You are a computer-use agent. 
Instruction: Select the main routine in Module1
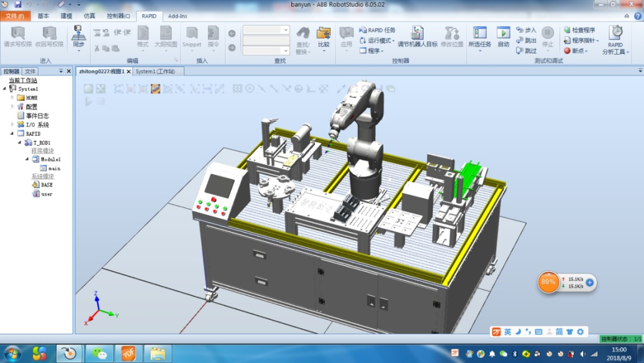pyautogui.click(x=54, y=168)
